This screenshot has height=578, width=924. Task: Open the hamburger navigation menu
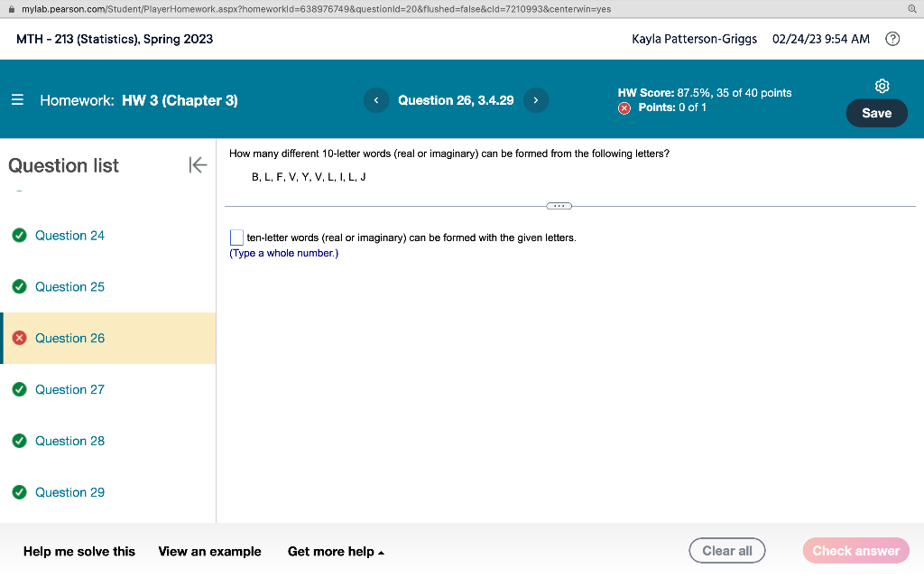[17, 100]
